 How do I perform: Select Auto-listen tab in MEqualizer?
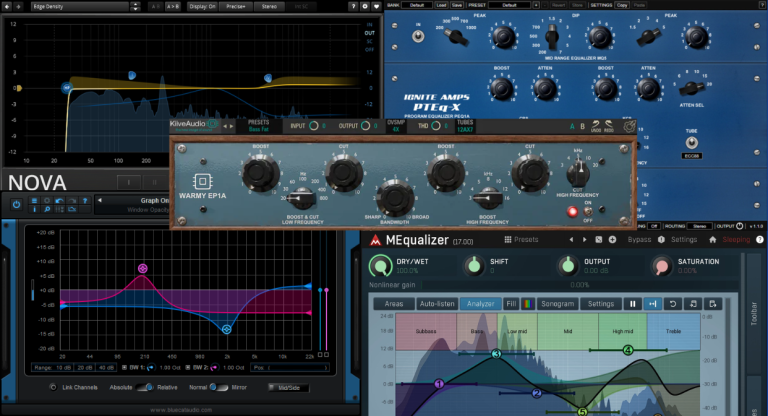point(437,304)
